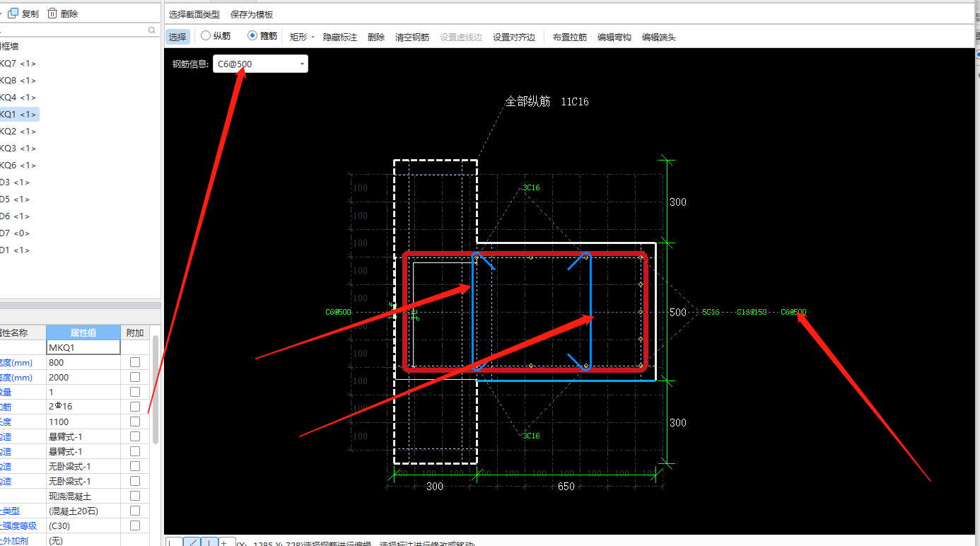This screenshot has height=546, width=980.
Task: Select KQ6 <1> in the component list
Action: pos(18,165)
